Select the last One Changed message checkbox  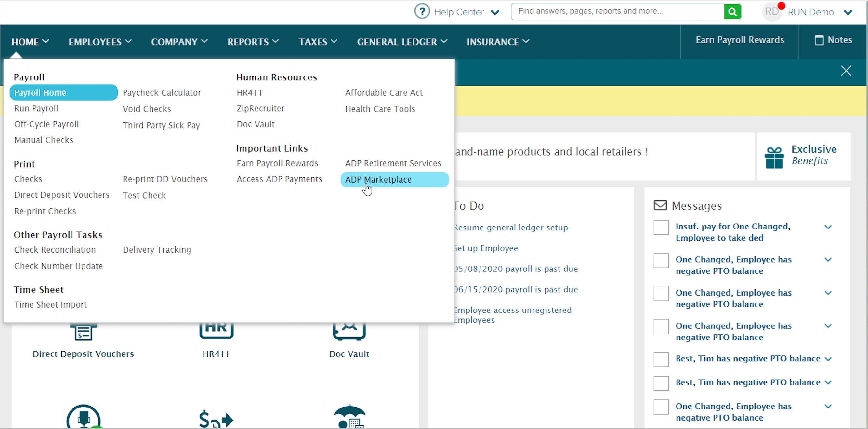[661, 407]
